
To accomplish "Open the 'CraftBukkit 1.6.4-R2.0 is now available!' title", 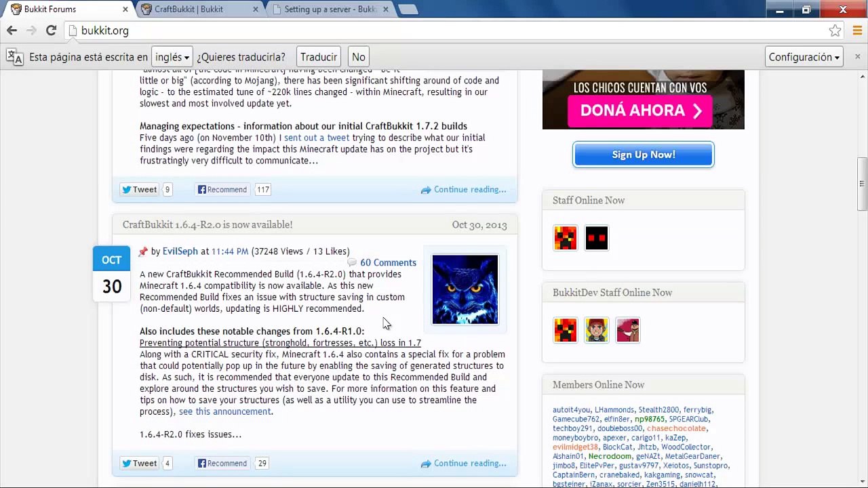I will click(x=208, y=225).
